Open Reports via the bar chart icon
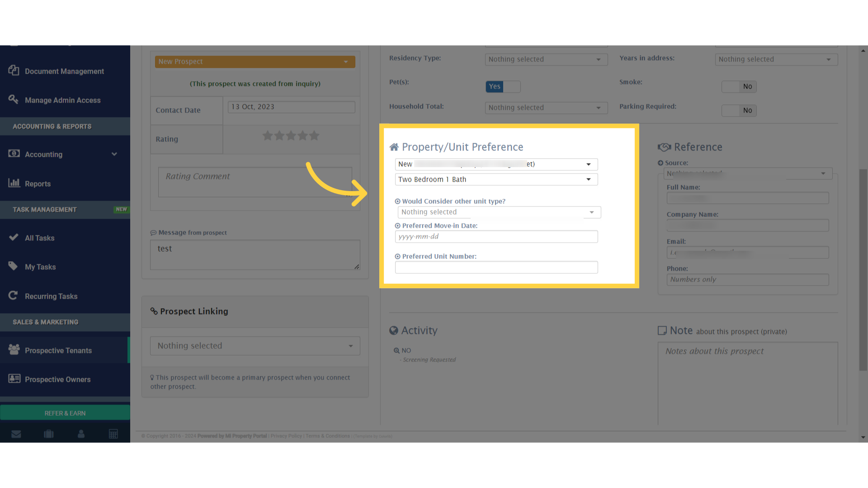868x488 pixels. (x=14, y=183)
